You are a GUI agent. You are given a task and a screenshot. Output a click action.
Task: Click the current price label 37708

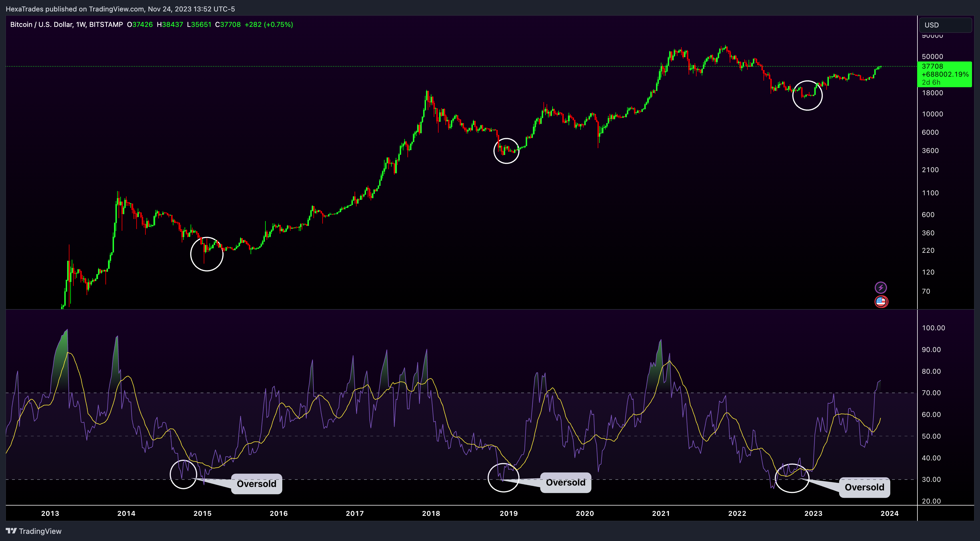[x=933, y=66]
